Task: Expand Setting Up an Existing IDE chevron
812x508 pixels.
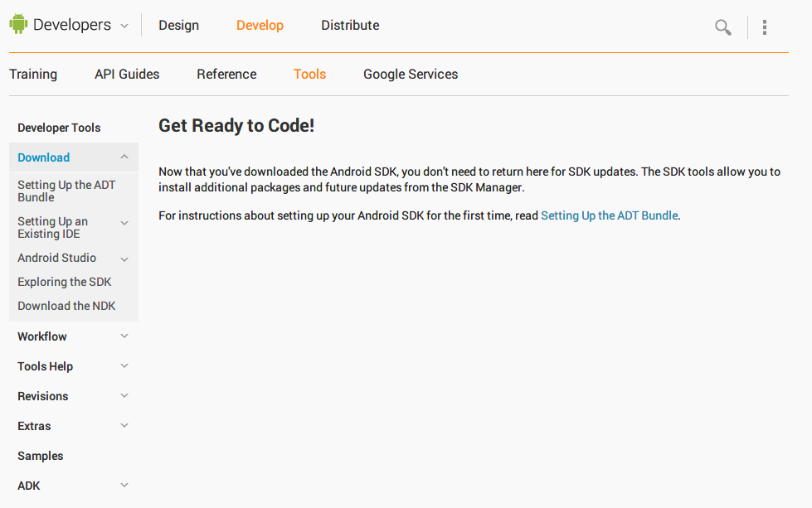Action: click(x=124, y=223)
